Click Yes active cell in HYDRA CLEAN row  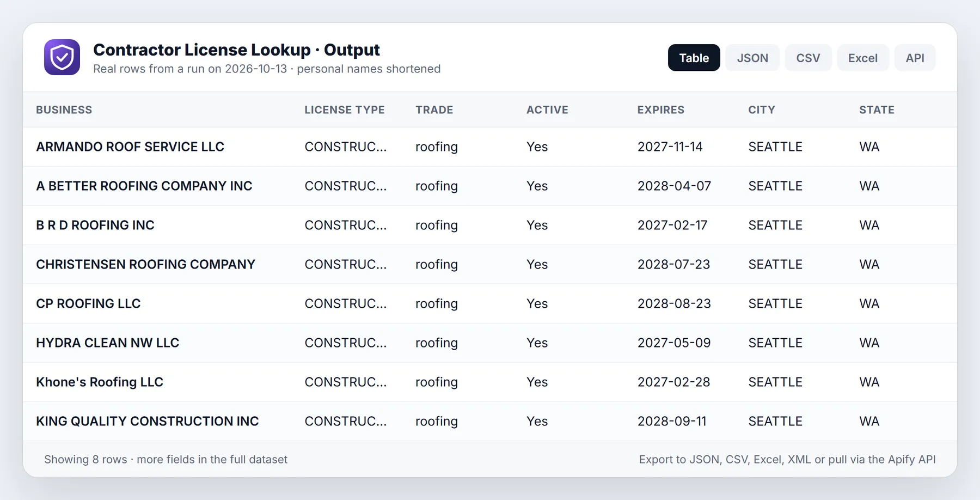click(x=537, y=343)
